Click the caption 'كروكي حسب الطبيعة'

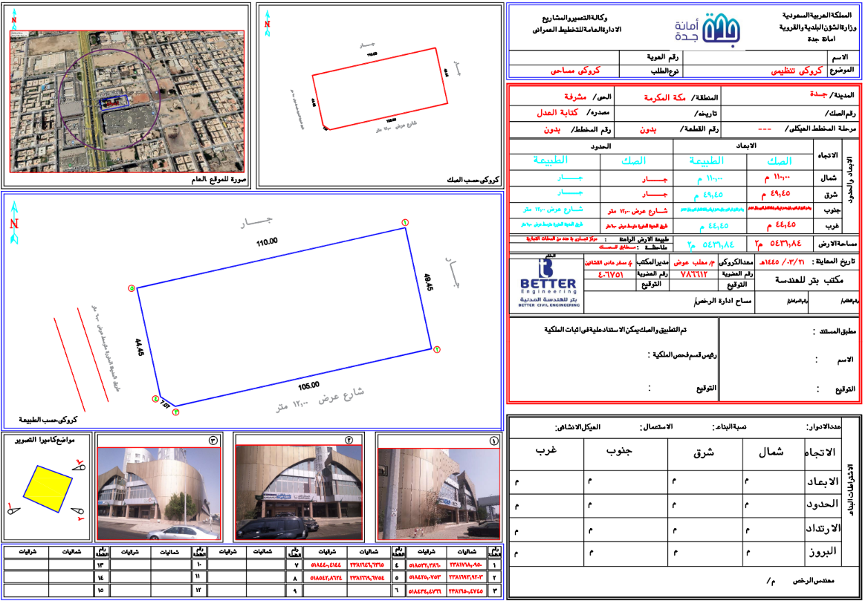pos(48,420)
